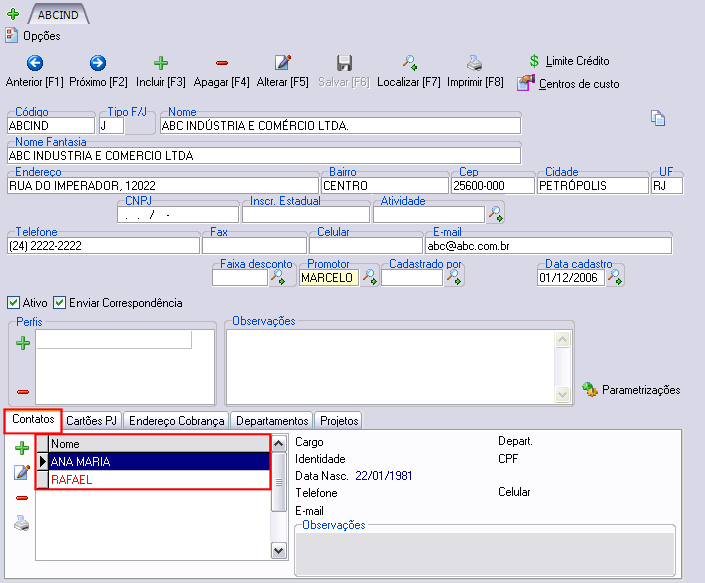This screenshot has height=583, width=705.
Task: Click the Fax field
Action: click(254, 245)
